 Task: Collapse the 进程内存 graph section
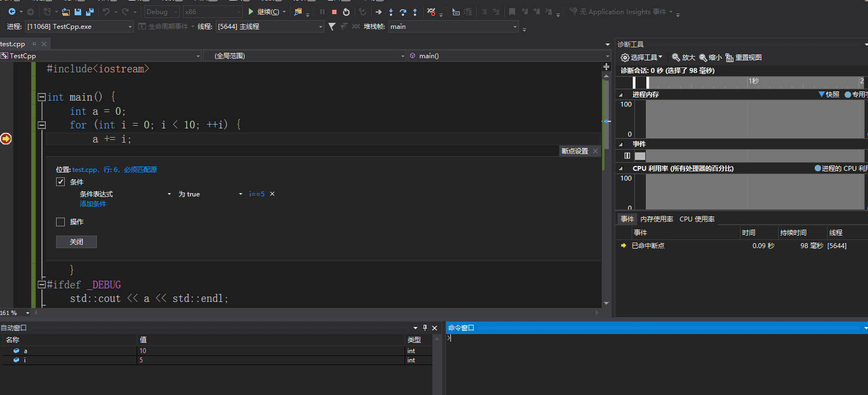click(620, 95)
